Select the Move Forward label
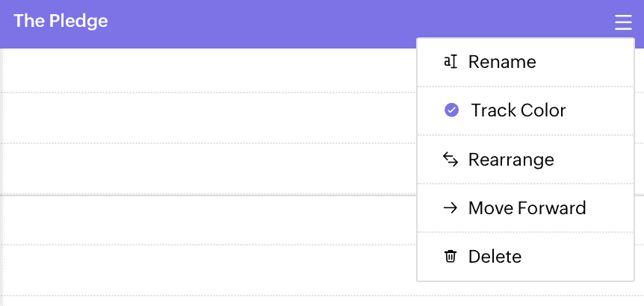Image resolution: width=644 pixels, height=306 pixels. click(x=527, y=208)
